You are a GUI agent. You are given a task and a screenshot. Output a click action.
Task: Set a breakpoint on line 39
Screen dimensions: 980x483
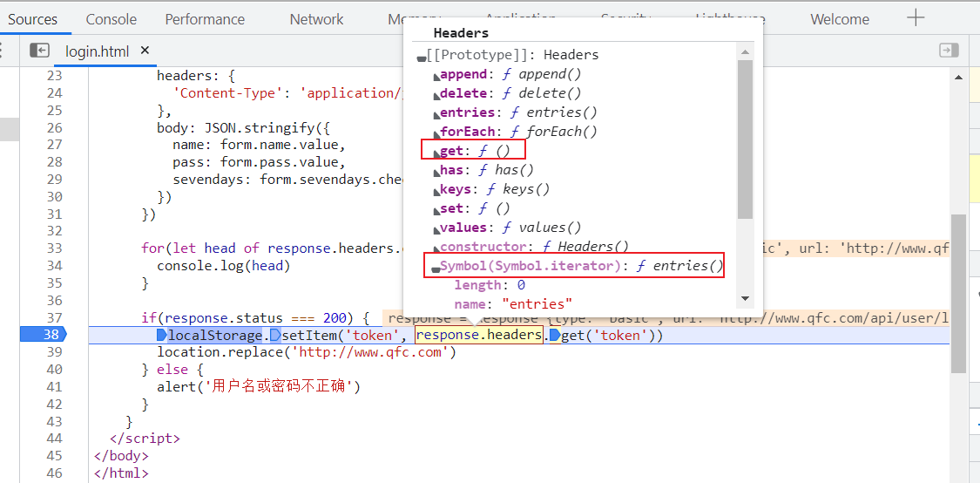[x=55, y=352]
